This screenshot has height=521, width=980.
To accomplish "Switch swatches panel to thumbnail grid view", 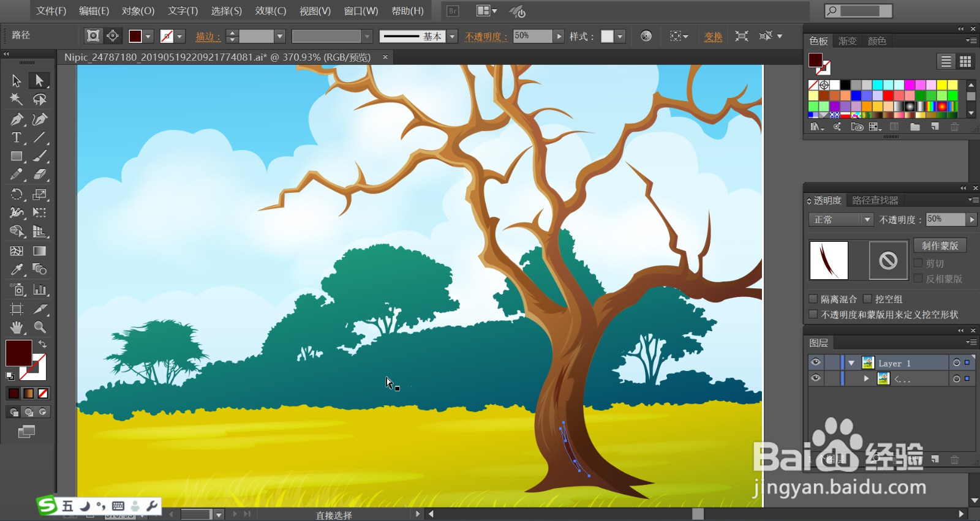I will 965,61.
